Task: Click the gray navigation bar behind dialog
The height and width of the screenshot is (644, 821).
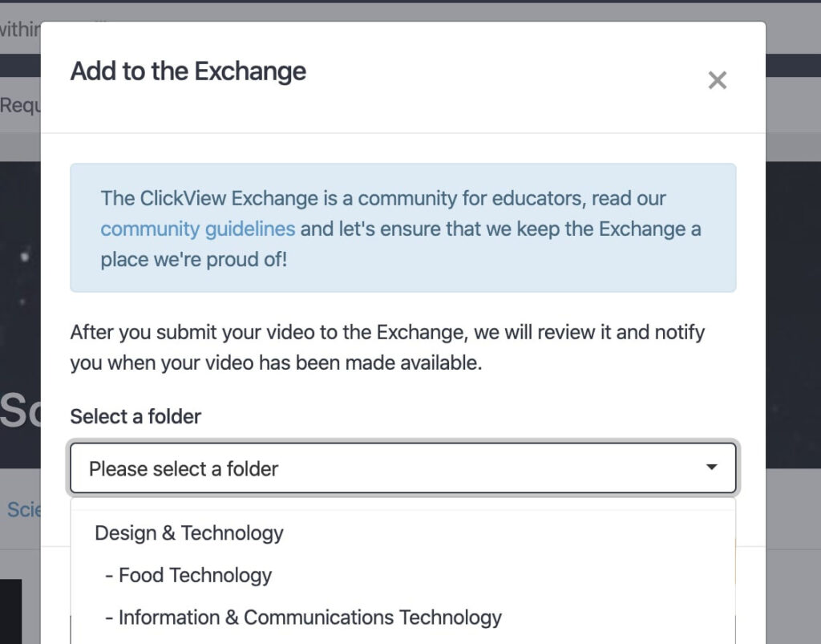Action: pos(794,105)
